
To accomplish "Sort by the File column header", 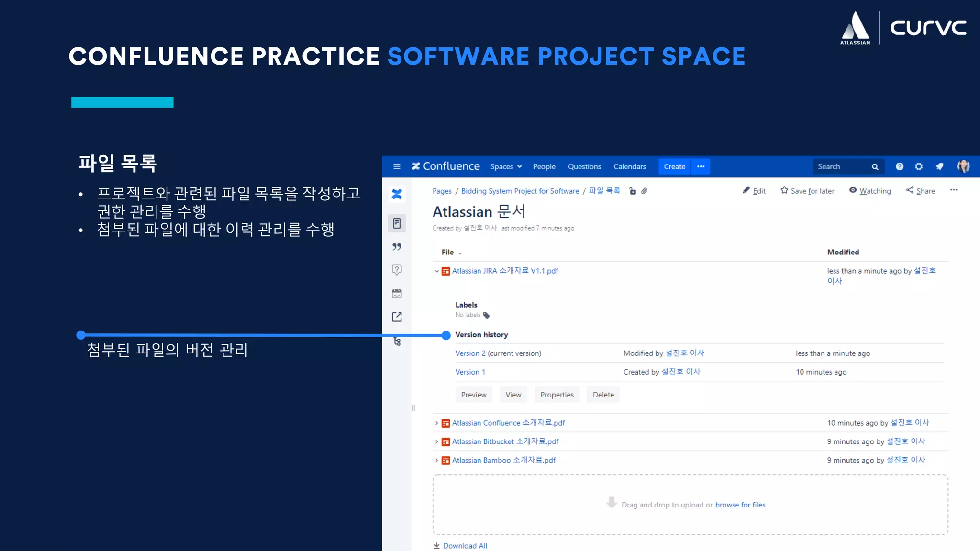I will (451, 252).
